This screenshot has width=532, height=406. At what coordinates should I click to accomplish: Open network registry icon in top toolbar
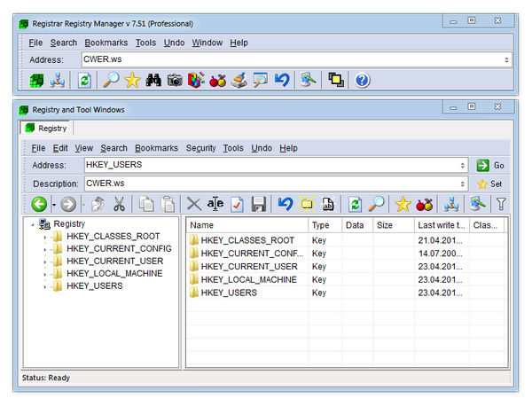pos(58,81)
